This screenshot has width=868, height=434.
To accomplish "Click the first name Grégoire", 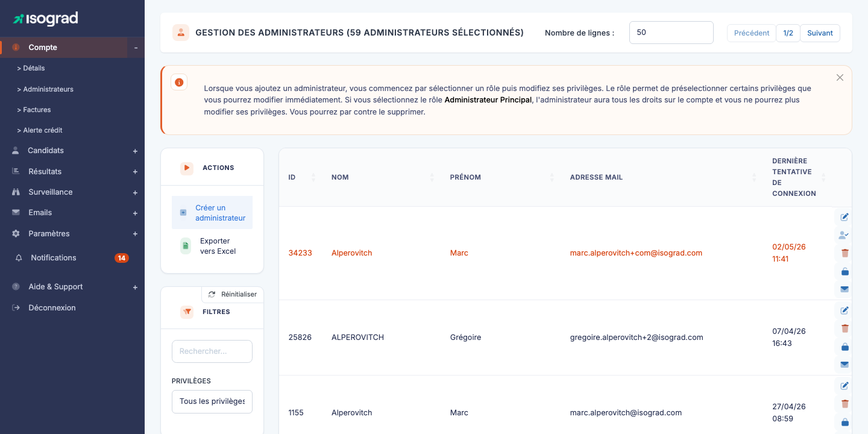I will 465,338.
